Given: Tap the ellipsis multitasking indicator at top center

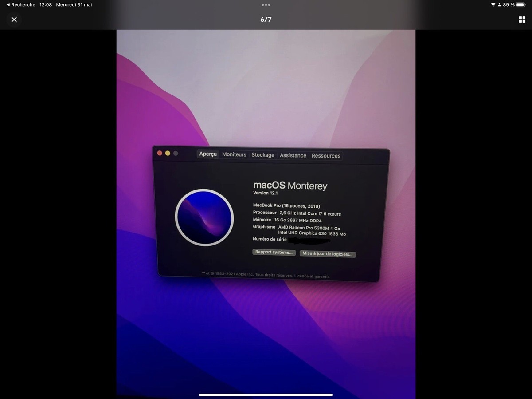Looking at the screenshot, I should [266, 5].
